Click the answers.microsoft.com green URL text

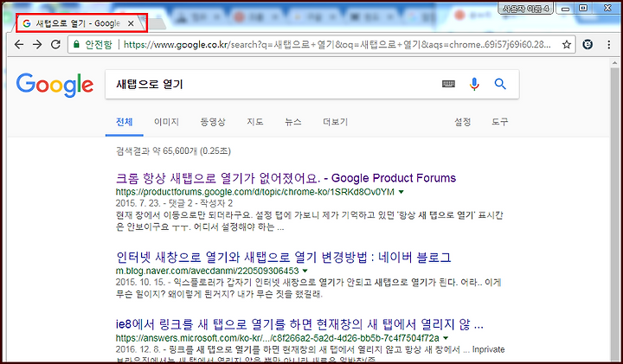278,338
